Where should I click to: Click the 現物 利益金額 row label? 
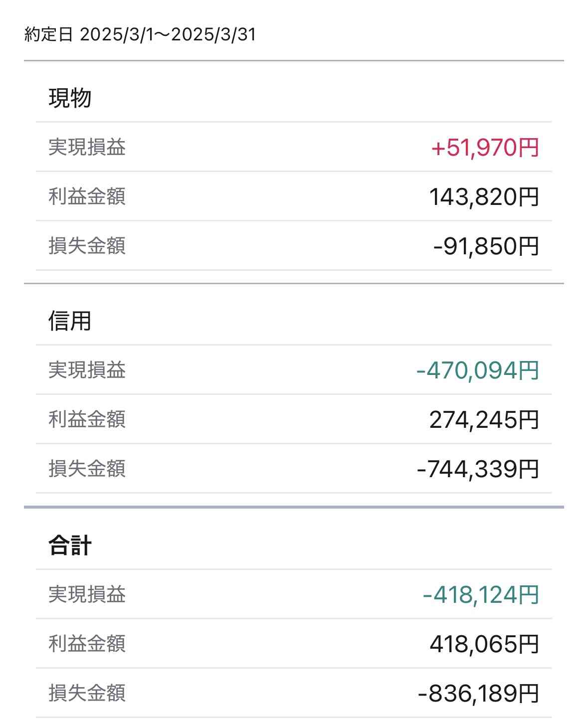coord(87,196)
